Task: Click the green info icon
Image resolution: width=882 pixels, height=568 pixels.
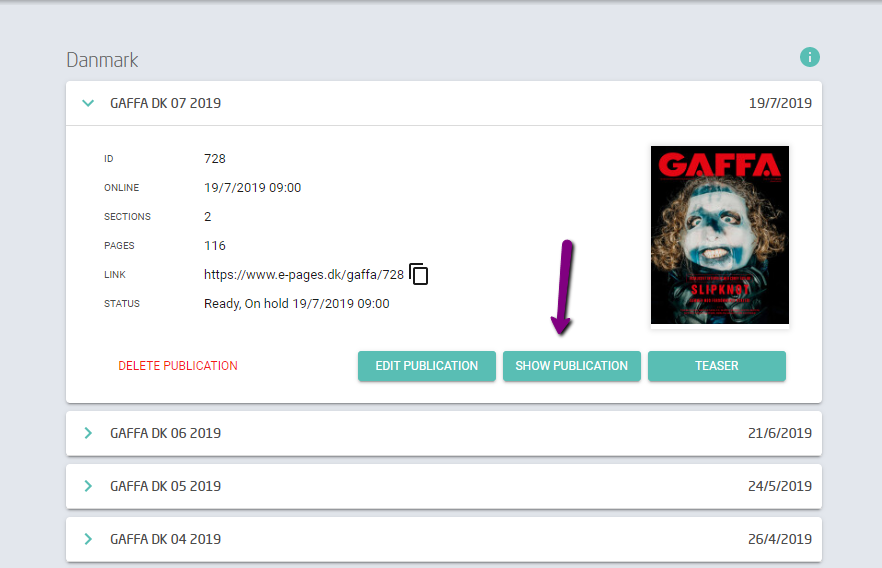Action: tap(809, 57)
